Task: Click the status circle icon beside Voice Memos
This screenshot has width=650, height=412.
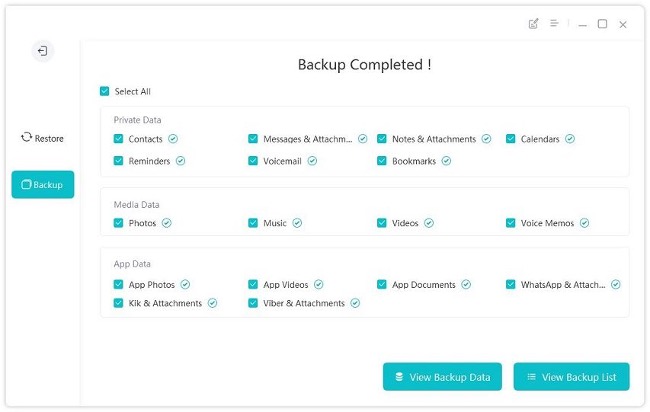Action: tap(585, 223)
